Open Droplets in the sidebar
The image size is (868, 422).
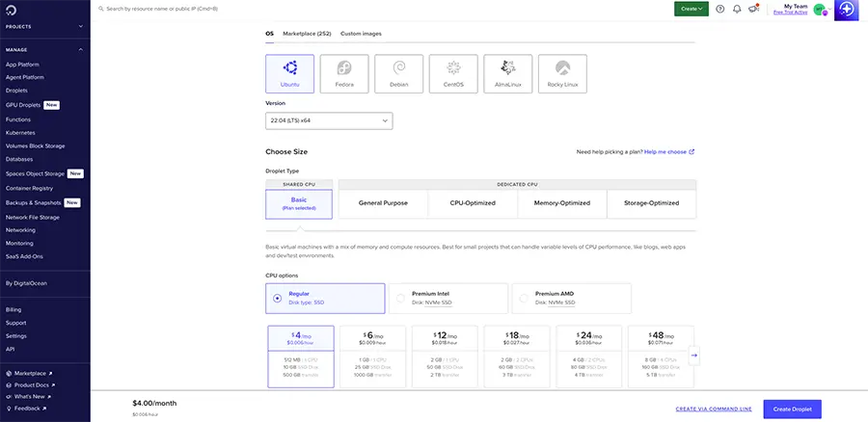(16, 91)
